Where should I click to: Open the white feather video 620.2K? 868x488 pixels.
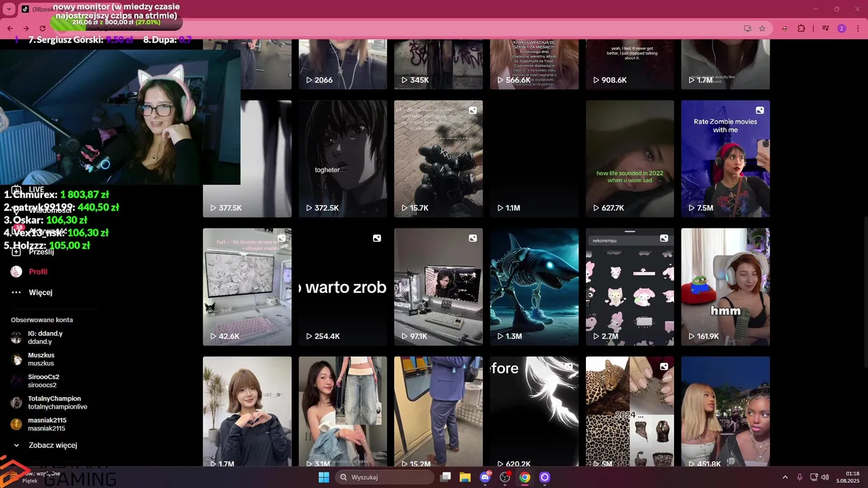coord(534,411)
